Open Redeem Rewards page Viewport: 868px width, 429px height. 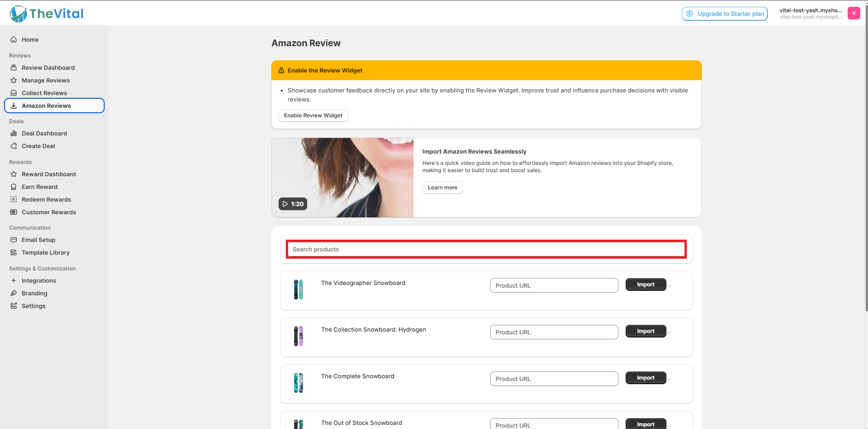54,199
